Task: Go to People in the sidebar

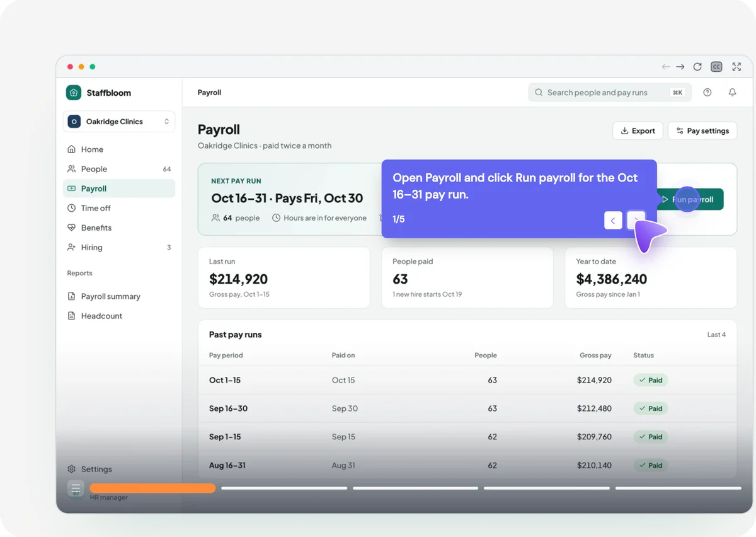Action: [119, 169]
